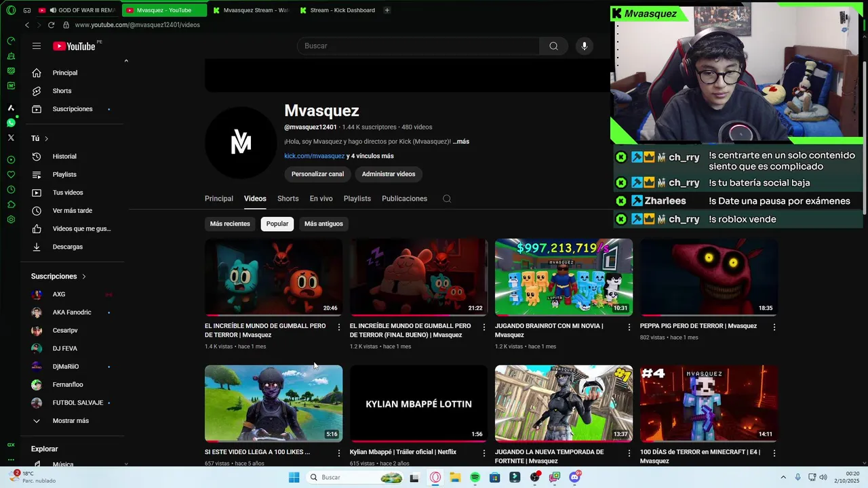Expand Mostrar más subscriptions
The image size is (868, 488).
[71, 421]
